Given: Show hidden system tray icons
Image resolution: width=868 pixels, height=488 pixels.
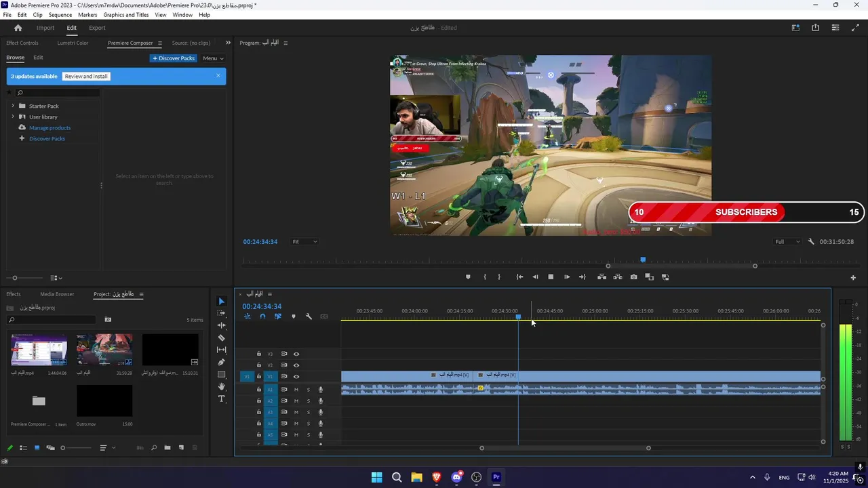Looking at the screenshot, I should click(752, 477).
